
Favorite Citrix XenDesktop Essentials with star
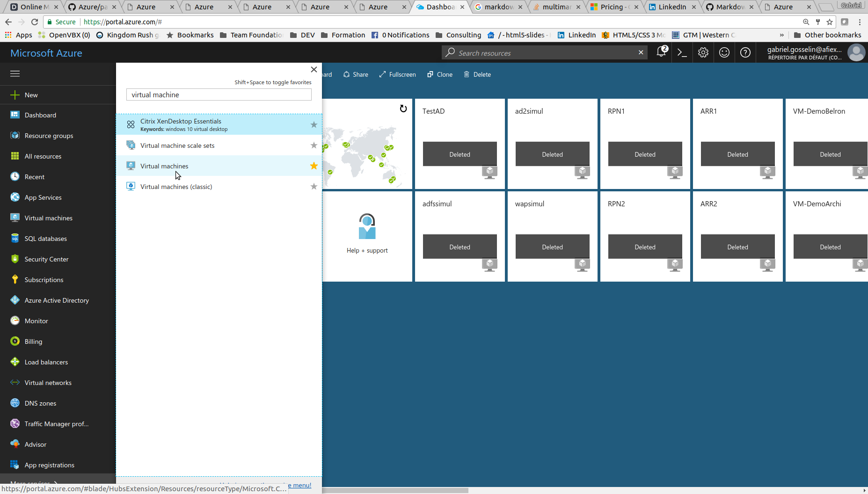point(314,125)
